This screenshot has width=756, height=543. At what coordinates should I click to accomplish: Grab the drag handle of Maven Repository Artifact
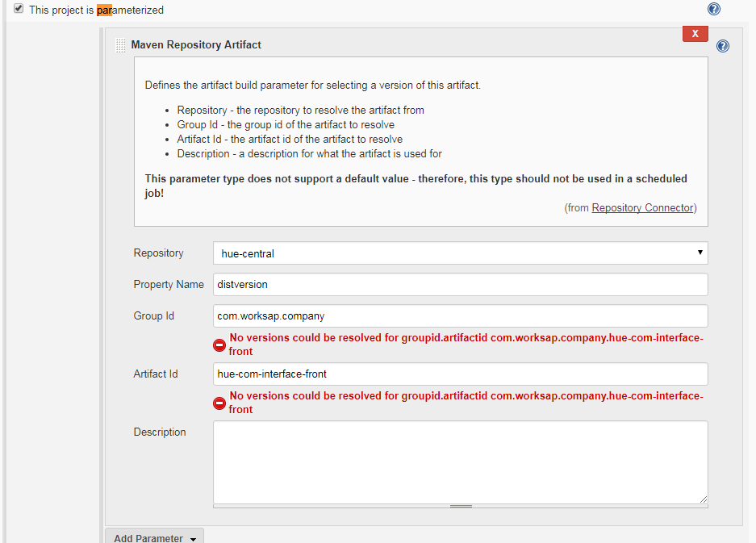tap(120, 45)
